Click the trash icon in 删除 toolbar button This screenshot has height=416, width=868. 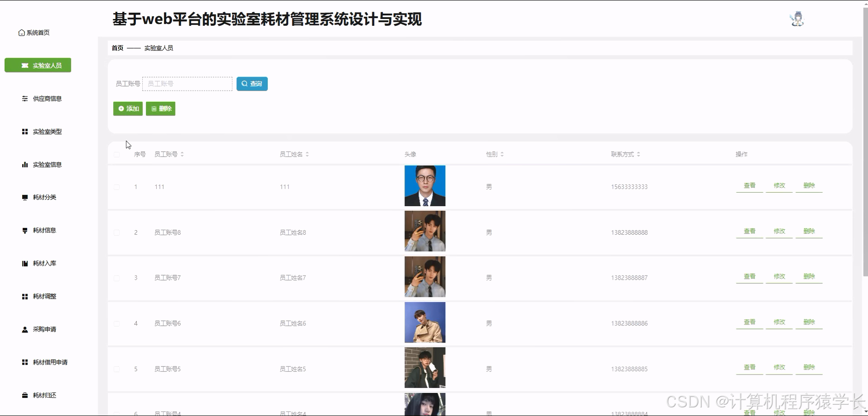[x=154, y=109]
